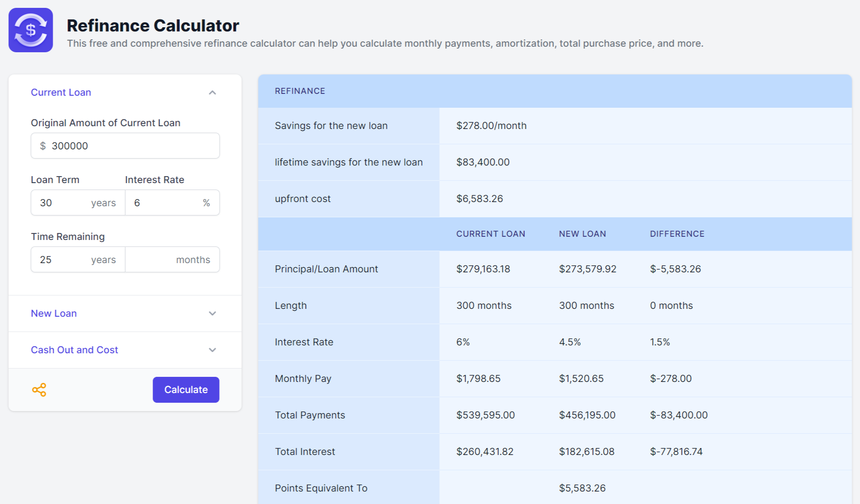Select the New Loan monthly pay $1,520.65
Viewport: 860px width, 504px height.
[x=581, y=379]
